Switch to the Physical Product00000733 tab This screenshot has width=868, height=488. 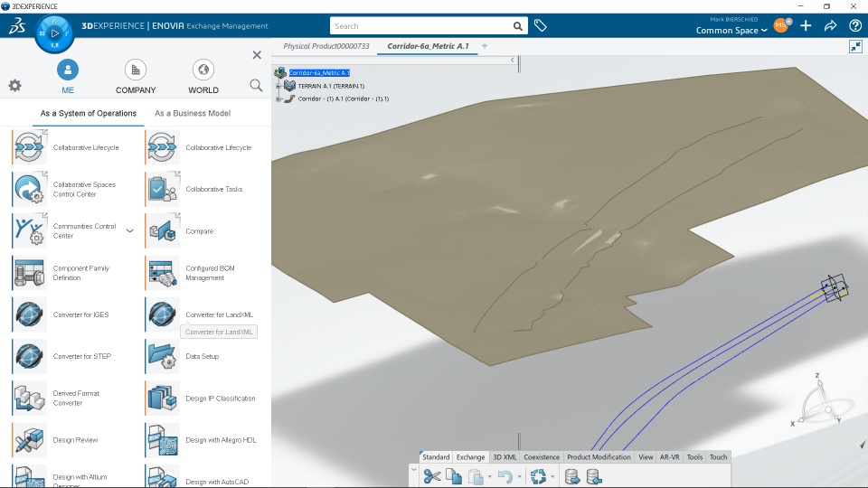tap(326, 46)
